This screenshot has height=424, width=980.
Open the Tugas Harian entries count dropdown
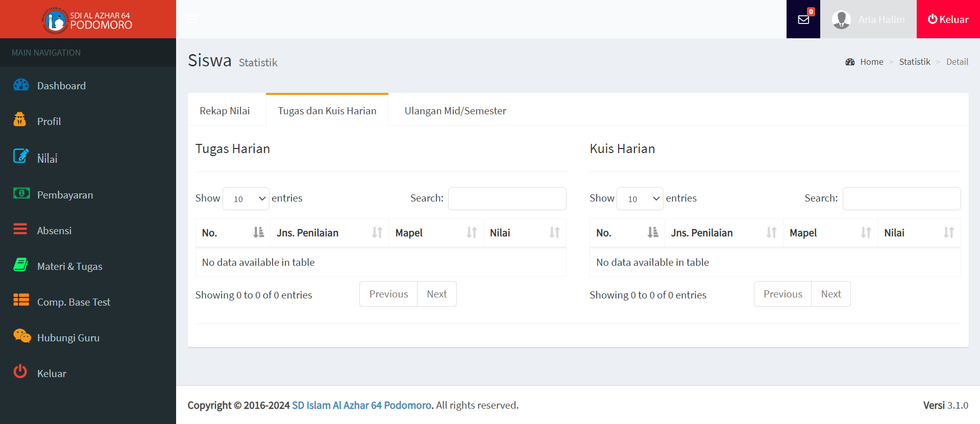coord(246,198)
